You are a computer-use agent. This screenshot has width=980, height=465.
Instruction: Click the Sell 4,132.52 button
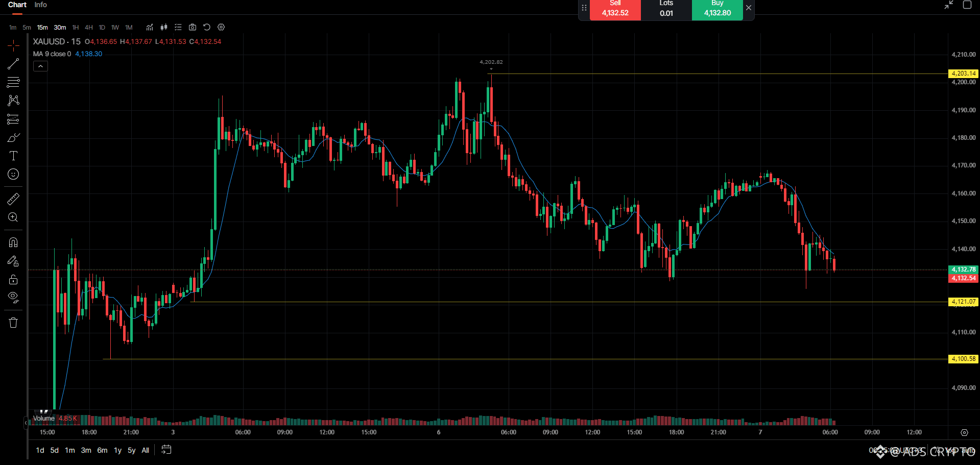615,10
